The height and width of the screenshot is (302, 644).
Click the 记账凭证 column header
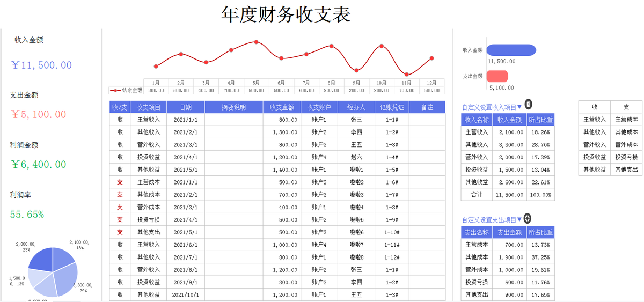tap(392, 107)
